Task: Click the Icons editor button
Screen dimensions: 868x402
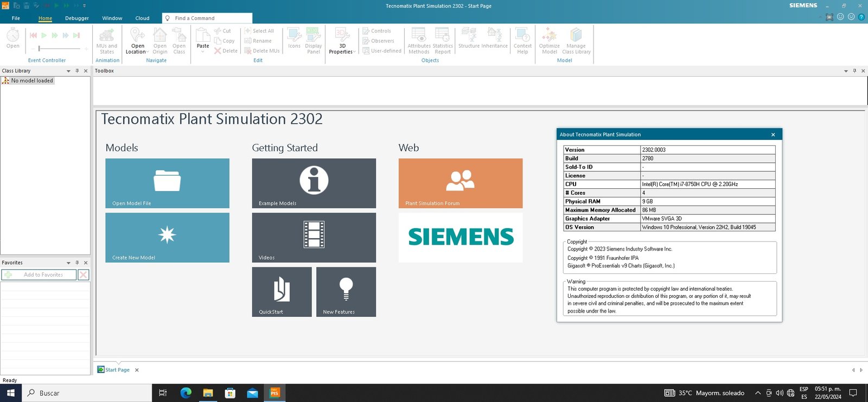Action: (294, 38)
